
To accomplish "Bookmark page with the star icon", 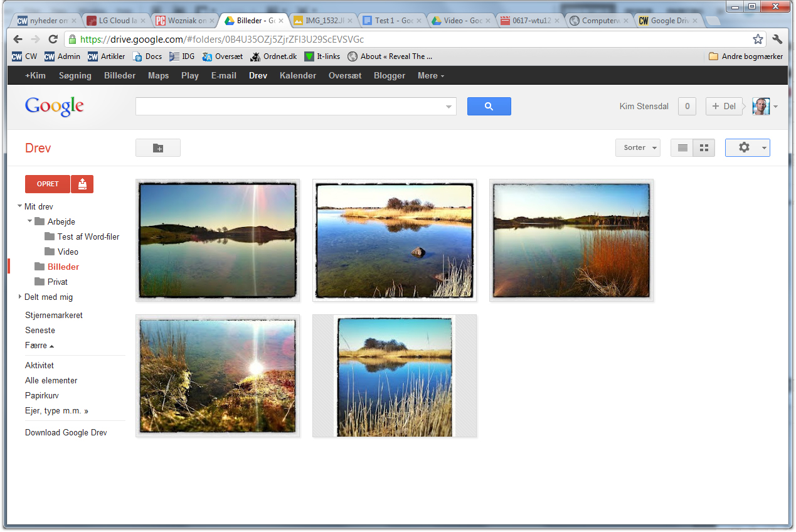I will [x=758, y=39].
